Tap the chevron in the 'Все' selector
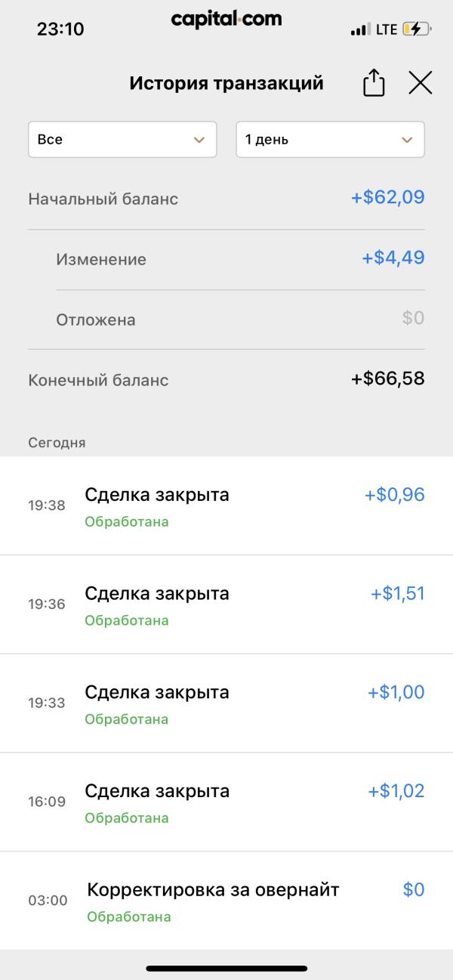Image resolution: width=453 pixels, height=980 pixels. coord(199,140)
